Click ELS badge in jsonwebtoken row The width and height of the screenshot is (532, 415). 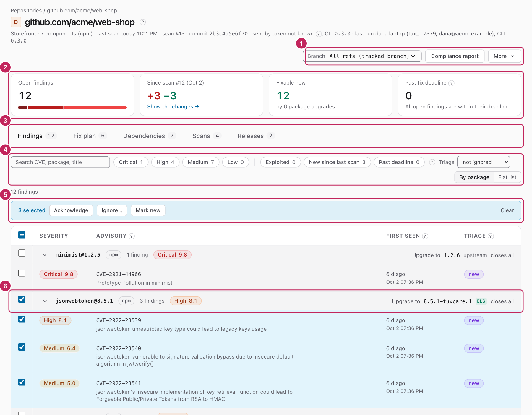point(481,301)
